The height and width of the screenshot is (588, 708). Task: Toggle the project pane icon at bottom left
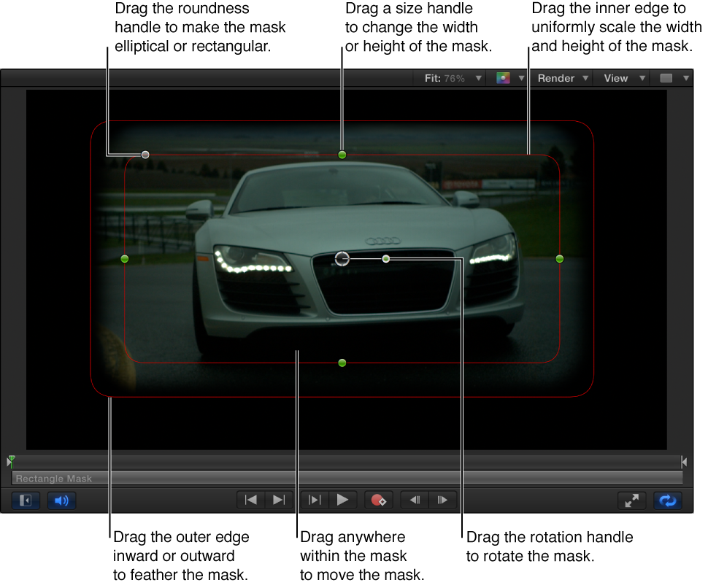[x=24, y=501]
